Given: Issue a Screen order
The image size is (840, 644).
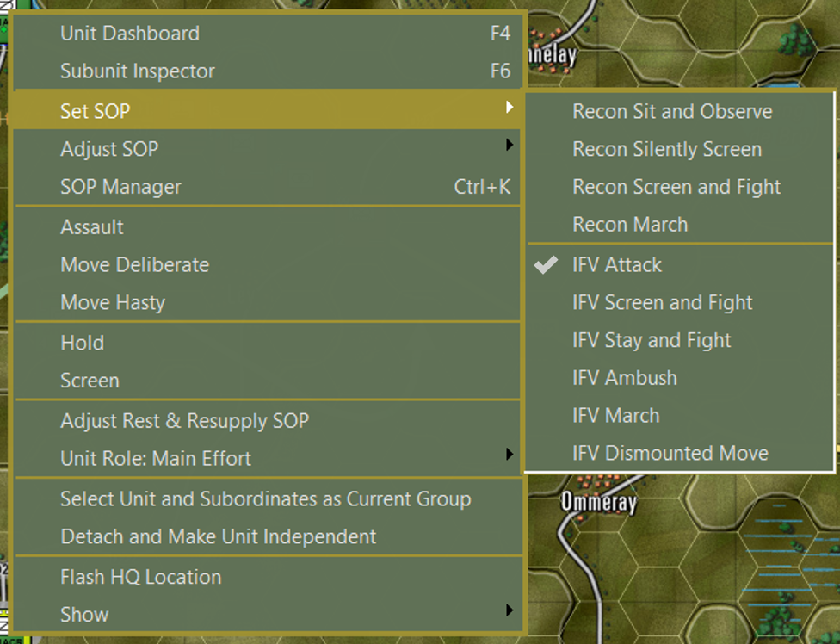Looking at the screenshot, I should click(x=90, y=381).
